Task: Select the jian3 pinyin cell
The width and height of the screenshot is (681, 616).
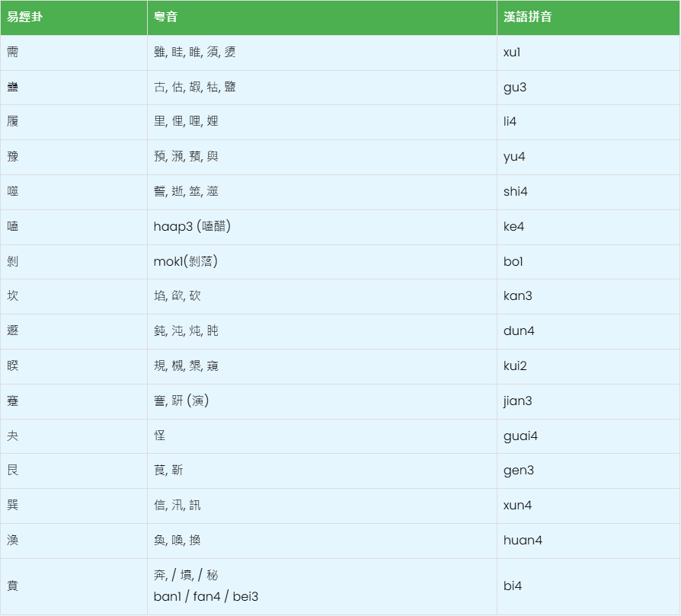Action: [x=589, y=401]
